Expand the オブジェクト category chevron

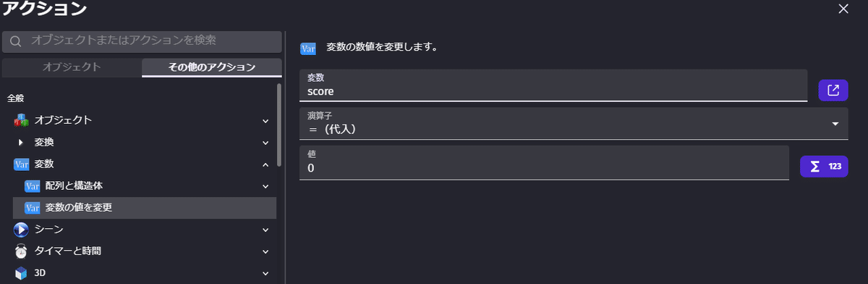[x=265, y=120]
